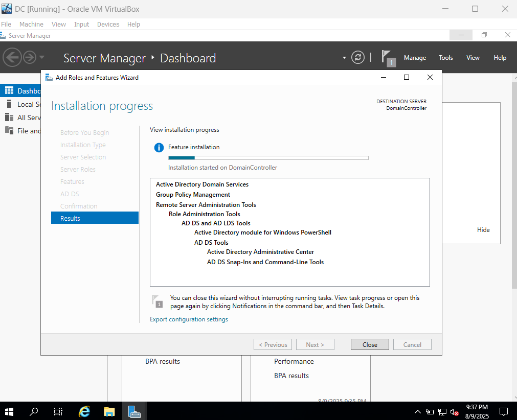This screenshot has height=420, width=517.
Task: Open VirtualBox File menu
Action: [6, 25]
